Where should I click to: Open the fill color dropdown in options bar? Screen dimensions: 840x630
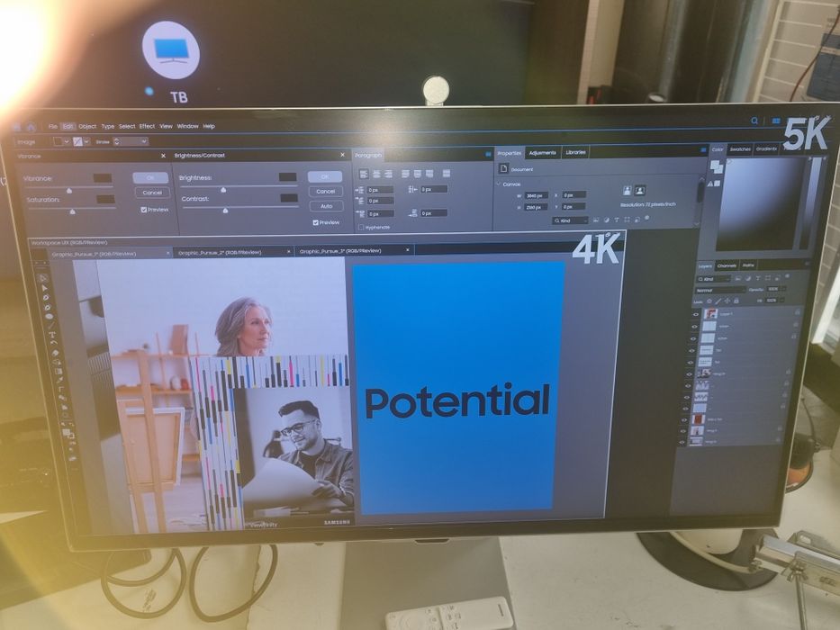tap(67, 141)
